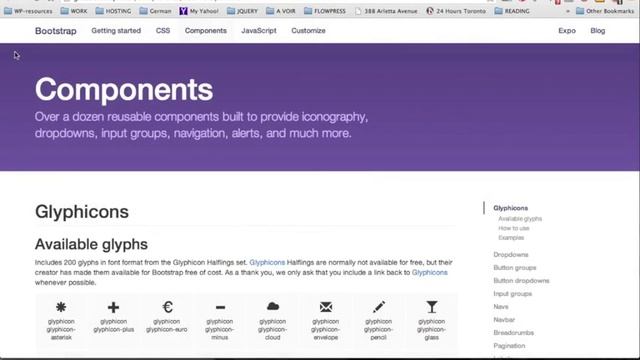Click the minus glyphicon
This screenshot has height=360, width=640.
pyautogui.click(x=220, y=307)
